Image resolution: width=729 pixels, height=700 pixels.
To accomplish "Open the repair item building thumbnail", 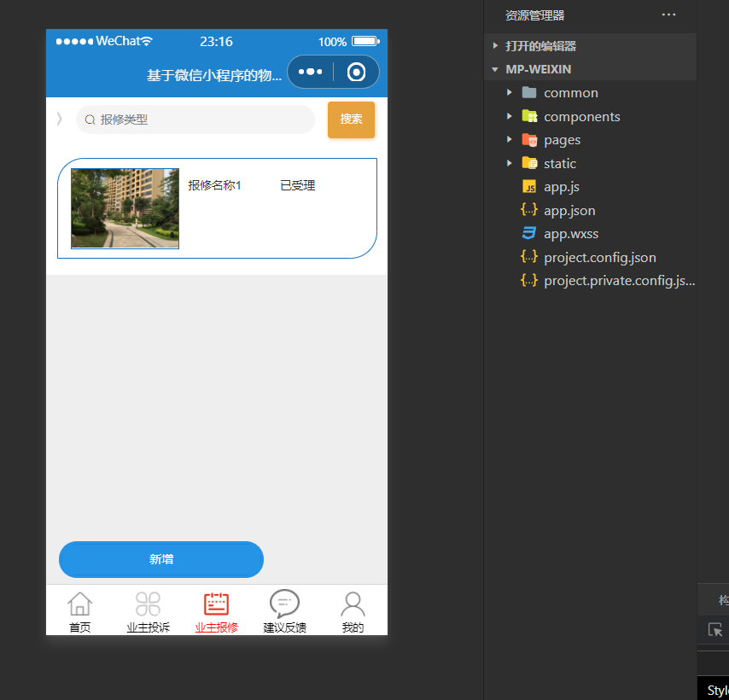I will point(125,208).
